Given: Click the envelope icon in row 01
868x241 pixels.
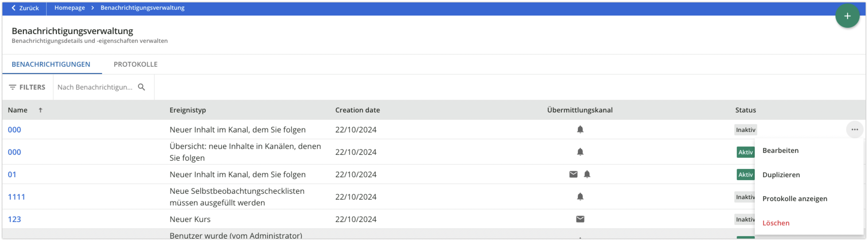Looking at the screenshot, I should click(x=573, y=175).
